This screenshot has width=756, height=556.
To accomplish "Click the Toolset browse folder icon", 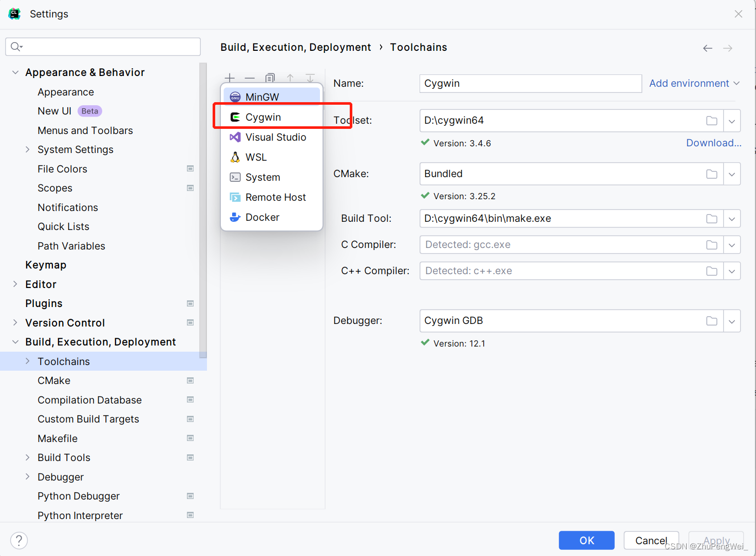I will (x=712, y=121).
